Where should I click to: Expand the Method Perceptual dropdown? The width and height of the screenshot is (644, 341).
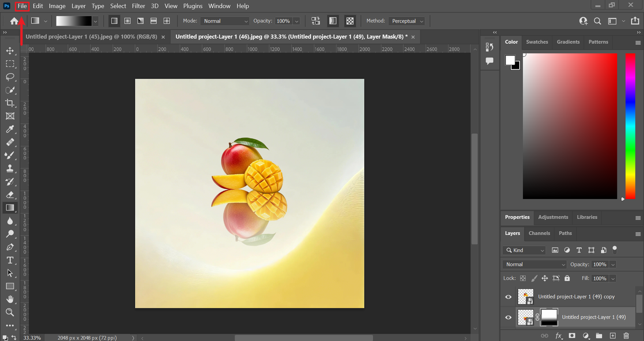tap(407, 21)
